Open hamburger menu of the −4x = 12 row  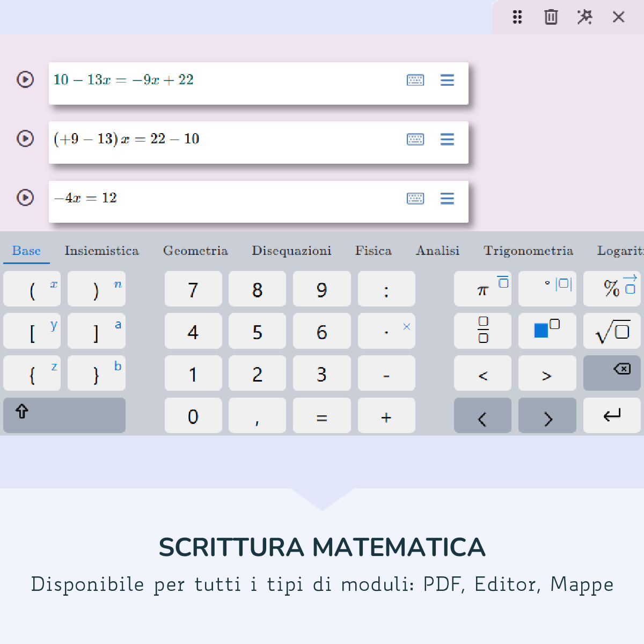click(447, 199)
